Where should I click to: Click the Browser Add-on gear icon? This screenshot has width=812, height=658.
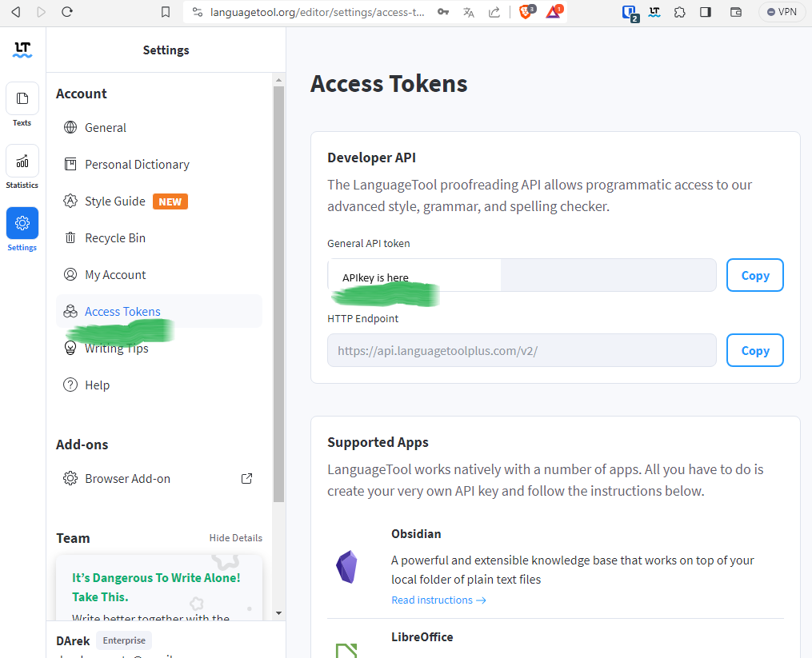coord(70,478)
